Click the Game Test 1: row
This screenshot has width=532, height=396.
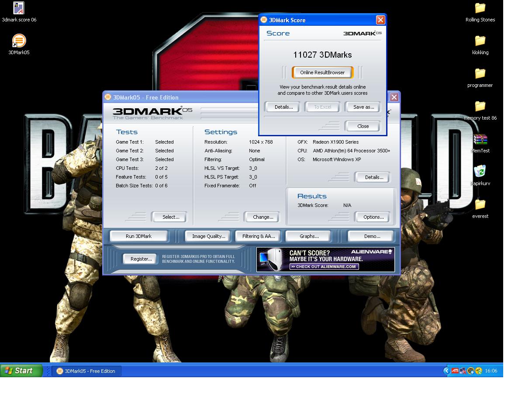point(145,142)
